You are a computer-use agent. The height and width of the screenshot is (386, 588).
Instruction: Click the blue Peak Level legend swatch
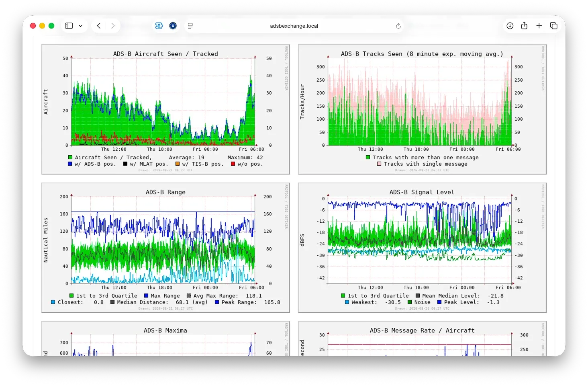tap(439, 302)
